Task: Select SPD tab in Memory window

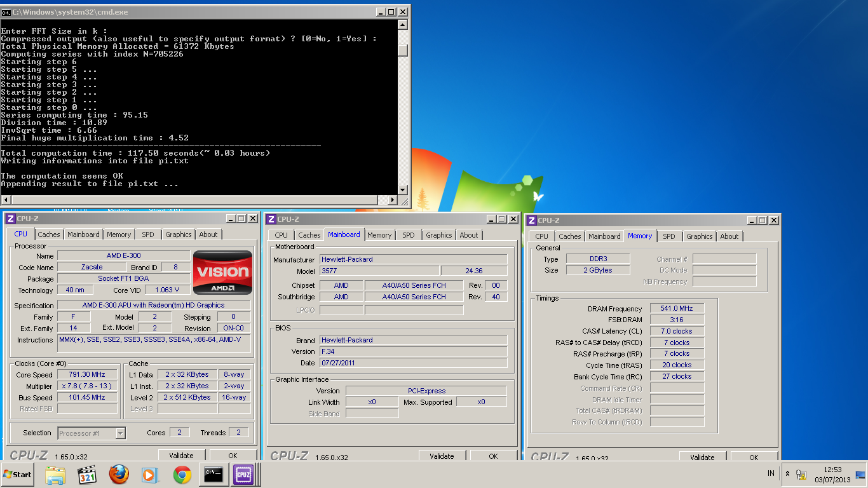Action: point(669,236)
